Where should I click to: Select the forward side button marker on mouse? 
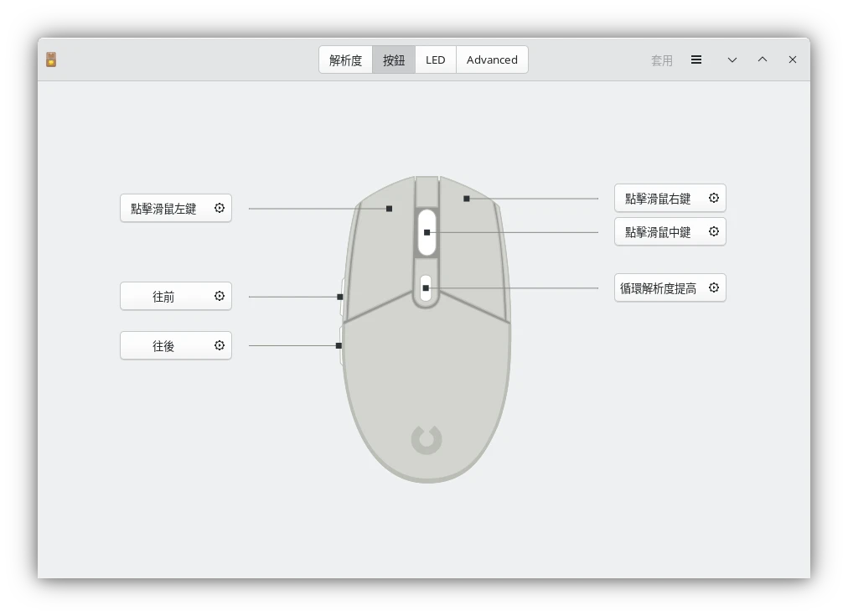[x=340, y=297]
